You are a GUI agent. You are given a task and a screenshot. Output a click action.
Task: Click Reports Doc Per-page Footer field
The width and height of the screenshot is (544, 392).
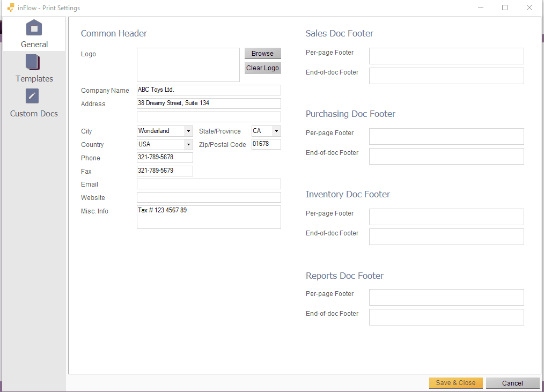point(446,297)
